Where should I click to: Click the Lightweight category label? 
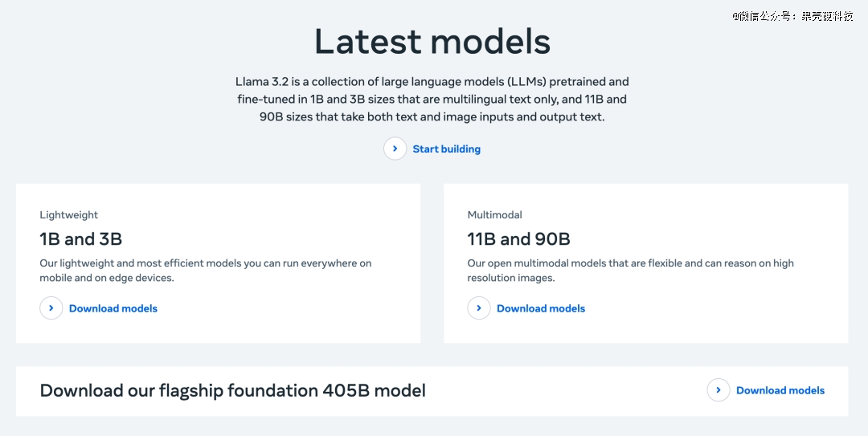(68, 214)
